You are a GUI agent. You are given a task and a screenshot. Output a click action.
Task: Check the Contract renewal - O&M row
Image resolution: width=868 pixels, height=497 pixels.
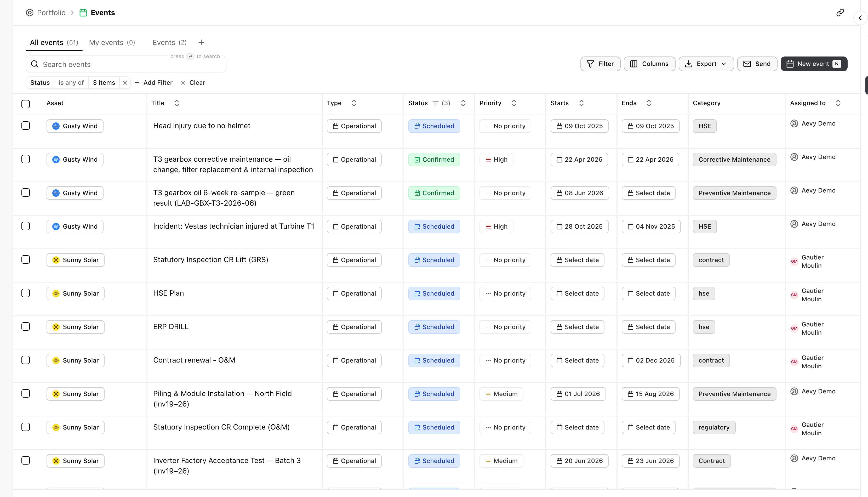(26, 360)
